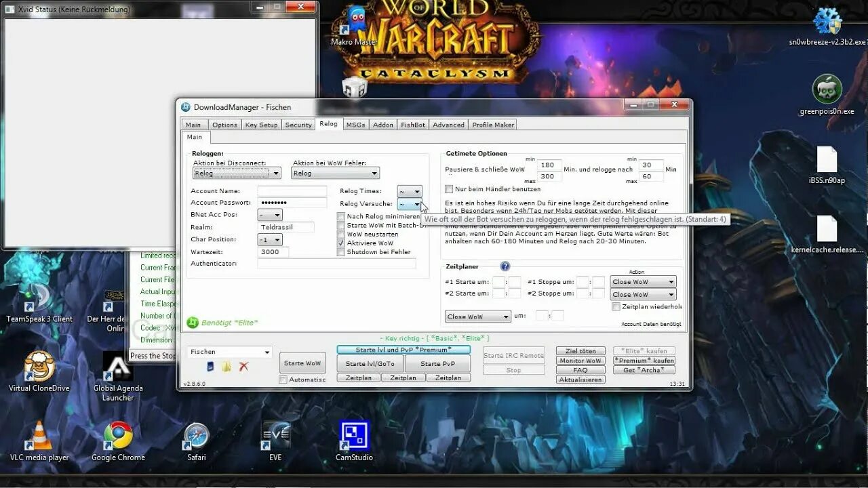This screenshot has height=488, width=868.
Task: Toggle Automatisc checkbox under Starte WoW
Action: click(x=283, y=380)
